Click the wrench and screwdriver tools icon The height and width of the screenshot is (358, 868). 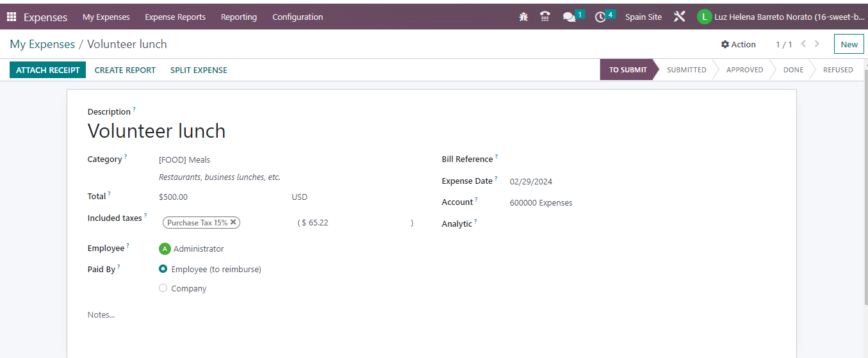click(x=680, y=17)
